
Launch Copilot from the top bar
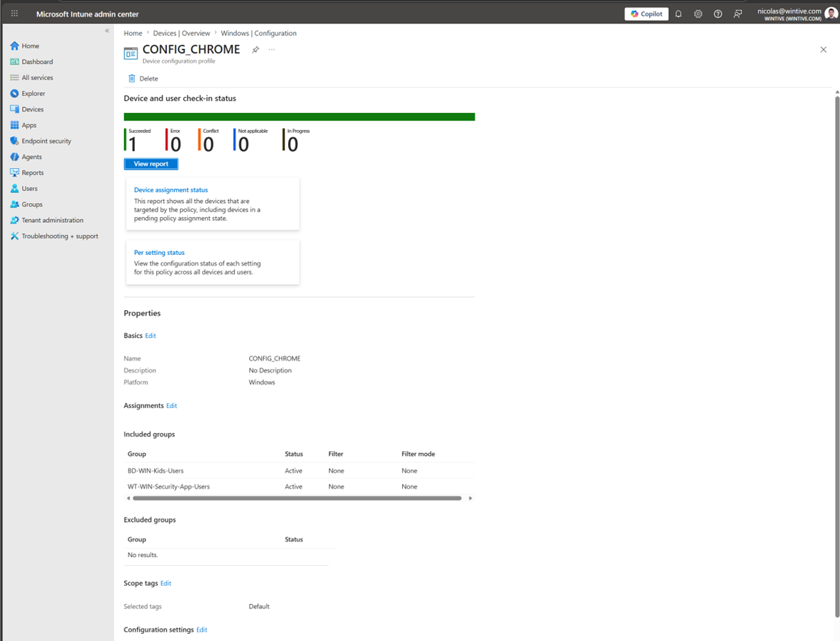tap(646, 13)
